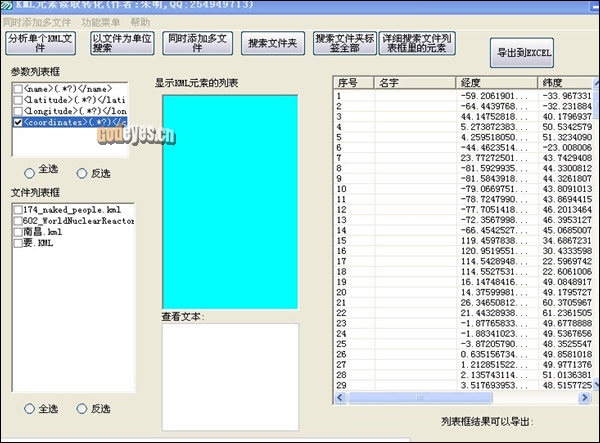Select row 10 with longitude -79.0669751
This screenshot has height=443, width=600.
(463, 189)
